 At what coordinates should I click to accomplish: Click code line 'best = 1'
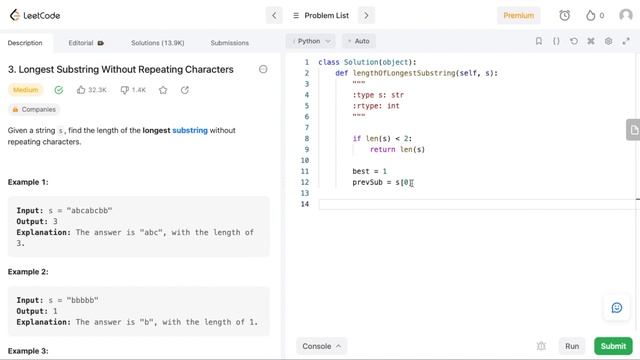coord(369,171)
